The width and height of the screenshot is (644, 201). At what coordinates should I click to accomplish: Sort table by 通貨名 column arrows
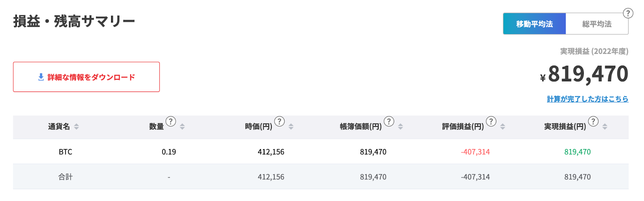(76, 126)
